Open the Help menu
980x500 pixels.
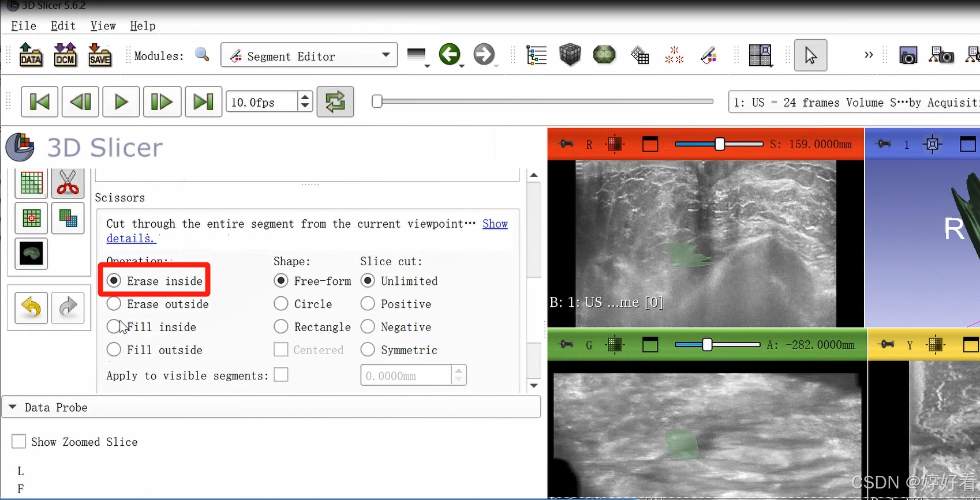point(143,25)
